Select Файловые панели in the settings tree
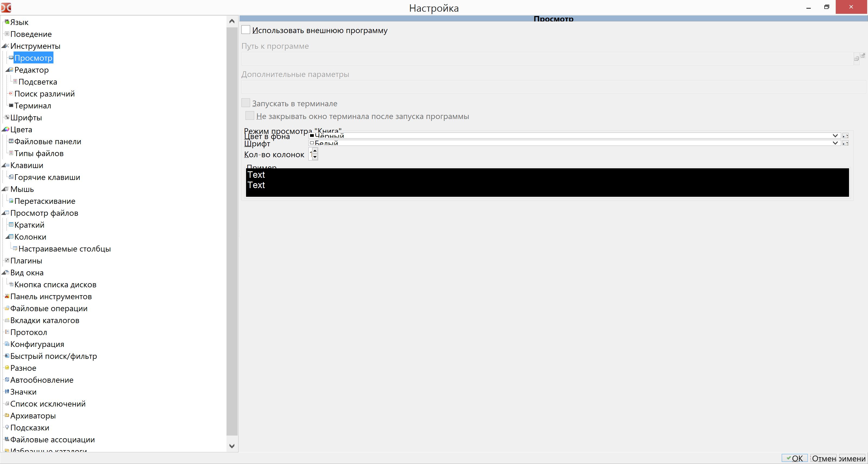 point(47,141)
